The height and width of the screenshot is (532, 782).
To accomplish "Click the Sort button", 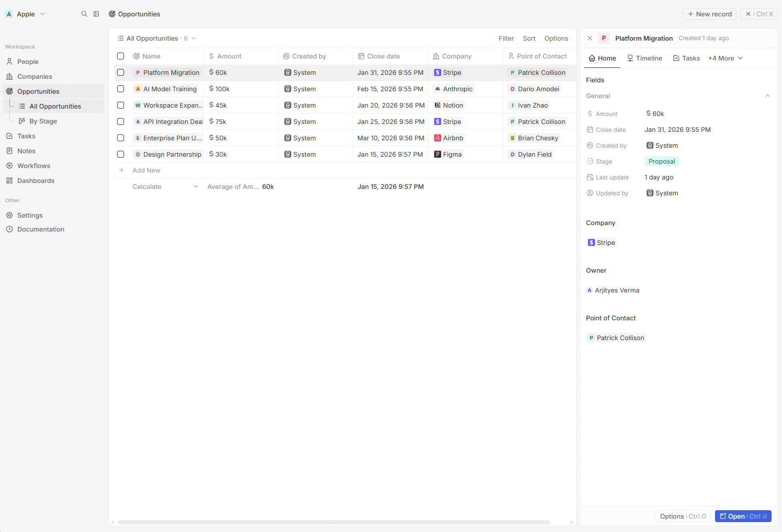I will tap(529, 38).
